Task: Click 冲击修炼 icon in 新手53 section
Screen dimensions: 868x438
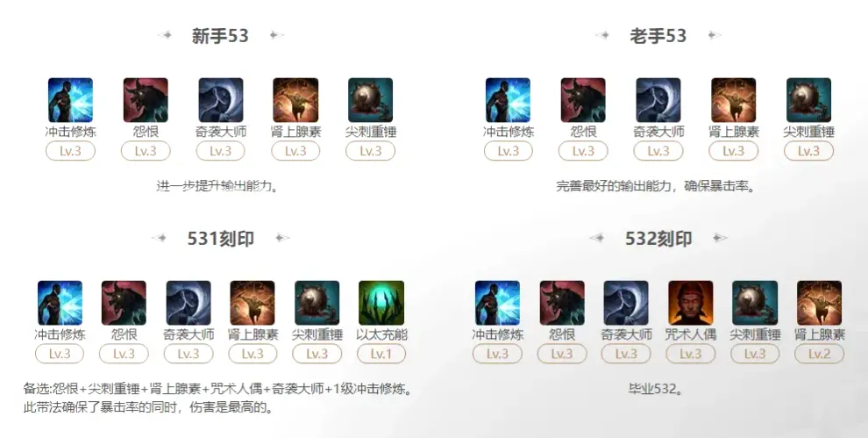Action: coord(70,100)
